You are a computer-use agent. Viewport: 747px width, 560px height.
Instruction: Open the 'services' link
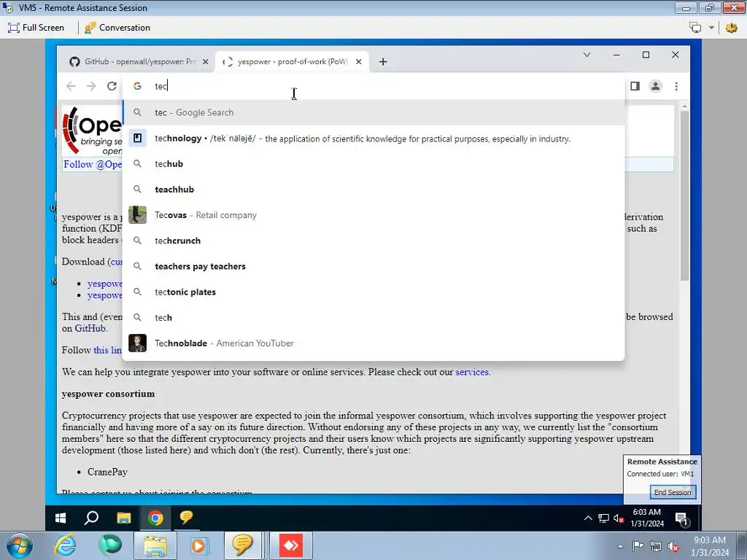click(472, 372)
